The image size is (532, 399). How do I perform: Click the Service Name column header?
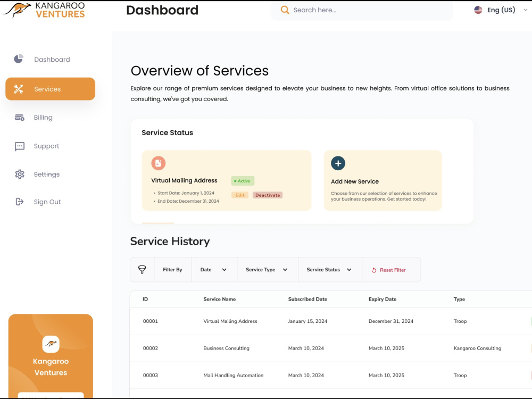pyautogui.click(x=220, y=299)
